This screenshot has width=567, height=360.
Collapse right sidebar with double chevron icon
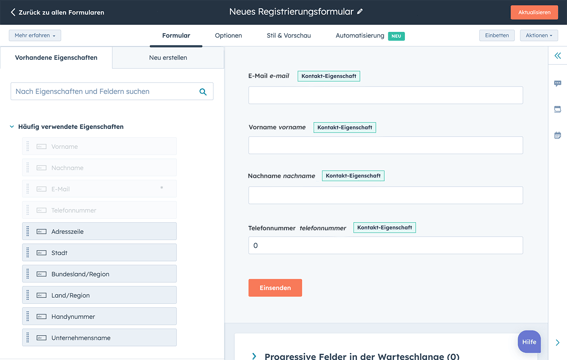click(558, 56)
